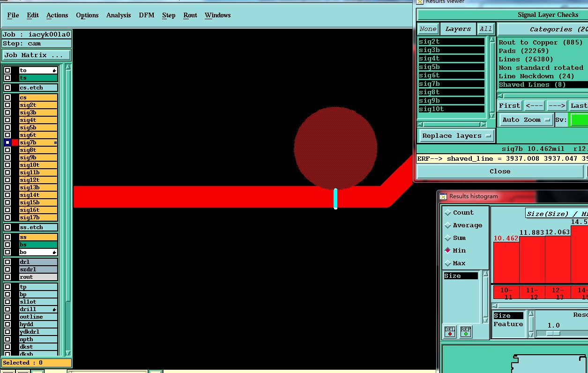Open the Replace layers dropdown
This screenshot has height=373, width=588.
456,135
